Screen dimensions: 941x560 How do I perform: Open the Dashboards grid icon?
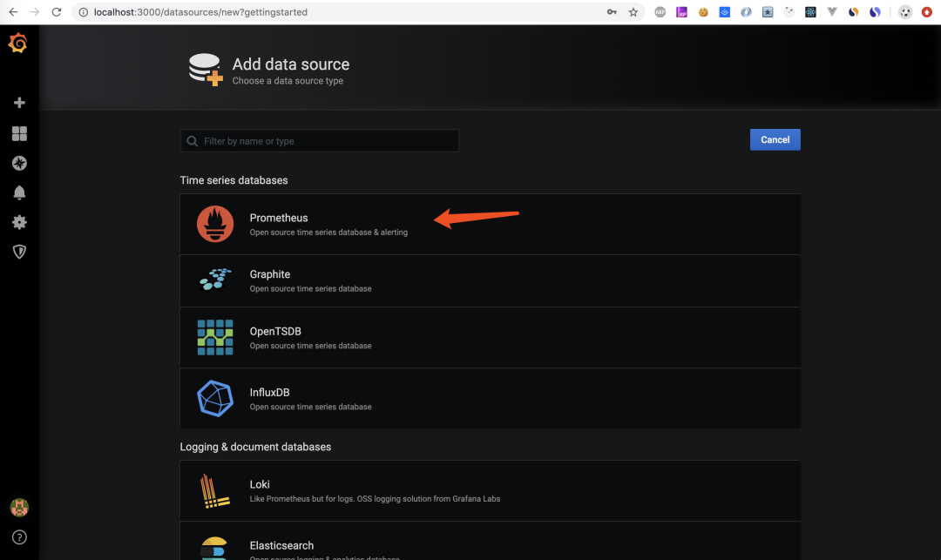click(x=19, y=133)
